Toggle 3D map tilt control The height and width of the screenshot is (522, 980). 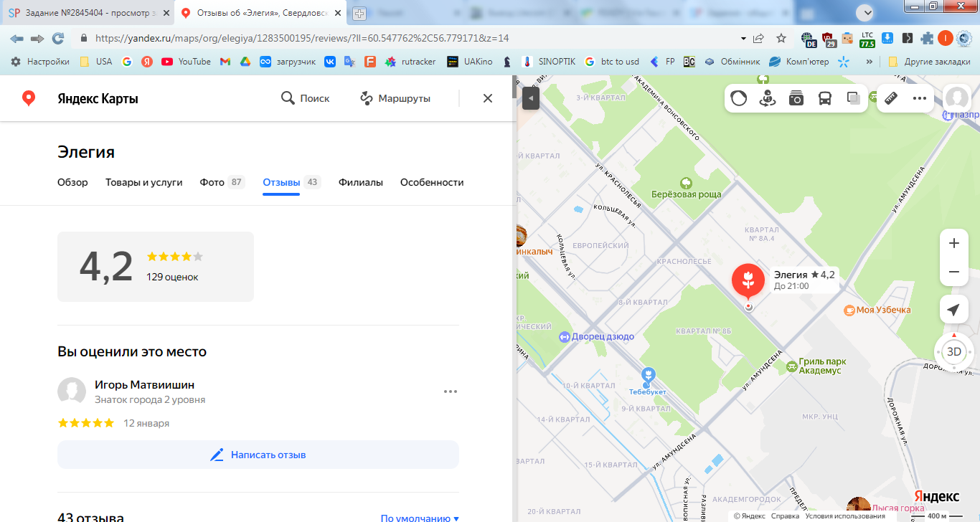tap(954, 351)
